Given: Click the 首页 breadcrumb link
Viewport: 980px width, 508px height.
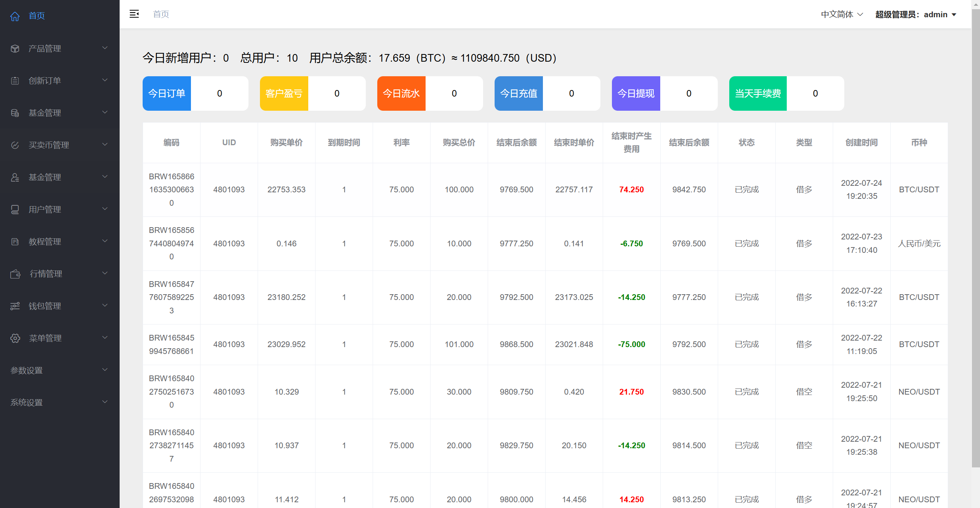Looking at the screenshot, I should [x=161, y=14].
